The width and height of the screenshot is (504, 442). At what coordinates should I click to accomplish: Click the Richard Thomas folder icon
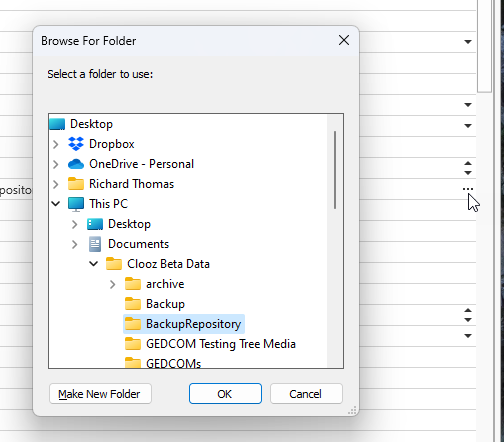(76, 184)
